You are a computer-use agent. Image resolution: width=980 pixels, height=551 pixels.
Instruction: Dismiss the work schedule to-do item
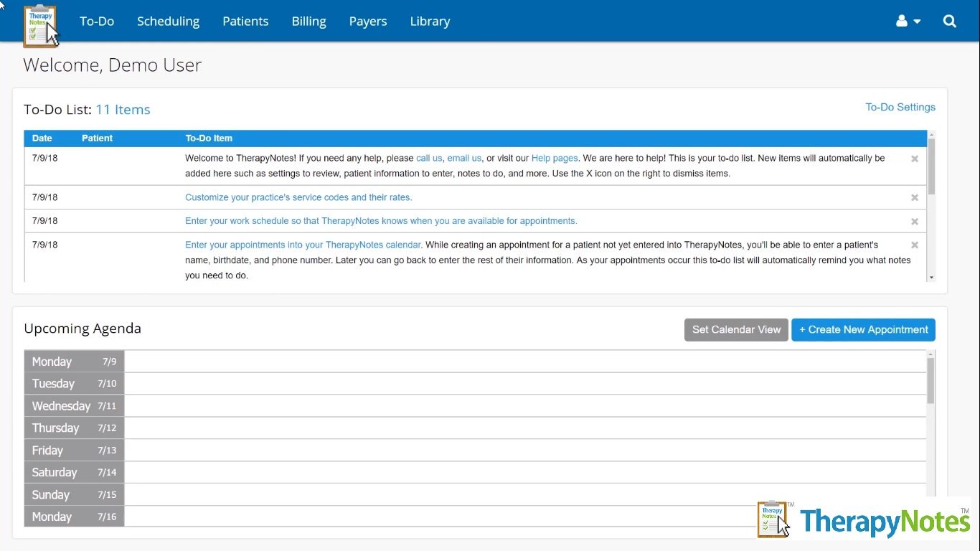[915, 222]
